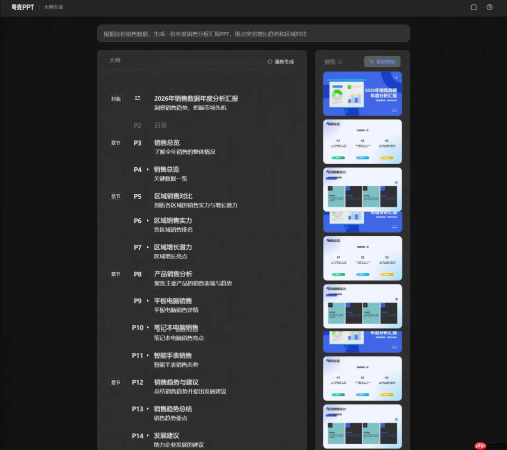507x450 pixels.
Task: Click the 重新生成 regenerate button
Action: (x=281, y=62)
